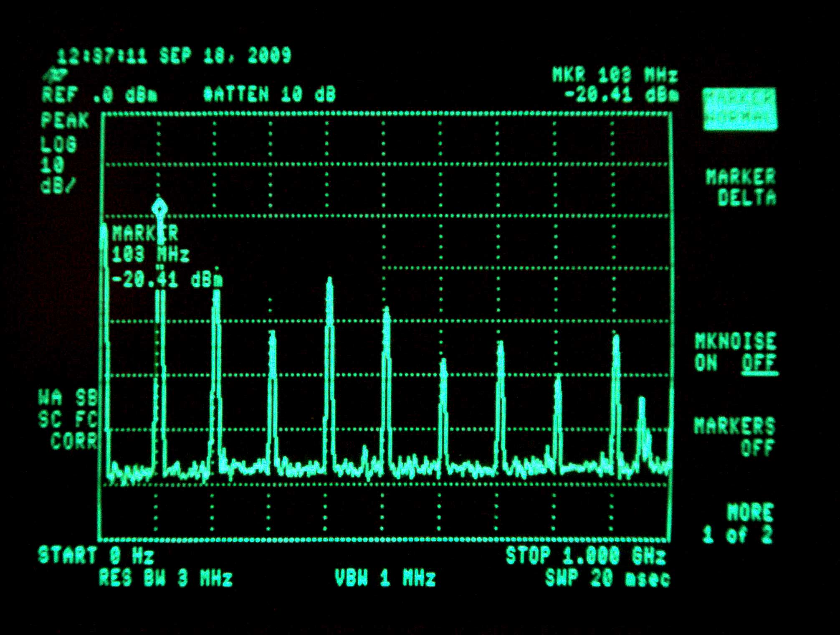Click the #ATTEN 10 dB label

[269, 94]
